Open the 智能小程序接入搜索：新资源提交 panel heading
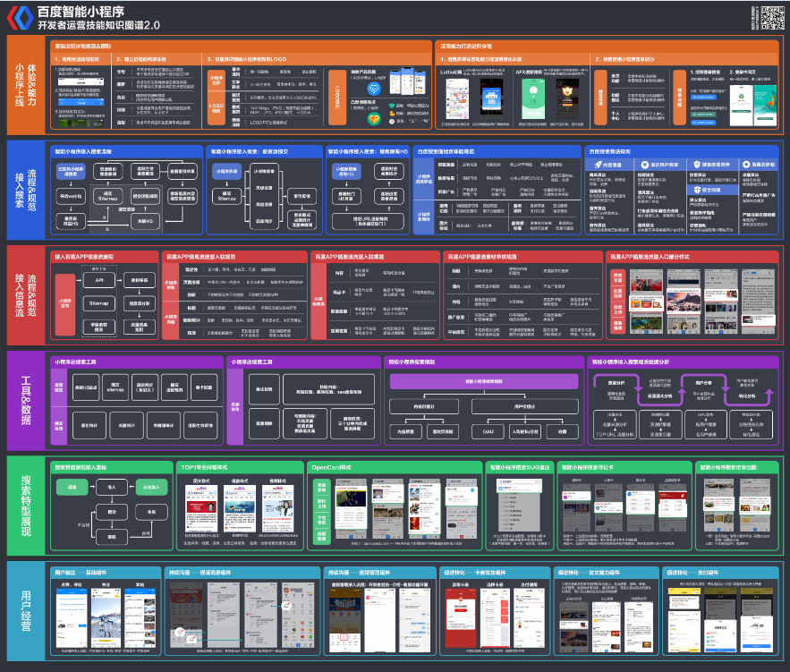 pyautogui.click(x=250, y=151)
